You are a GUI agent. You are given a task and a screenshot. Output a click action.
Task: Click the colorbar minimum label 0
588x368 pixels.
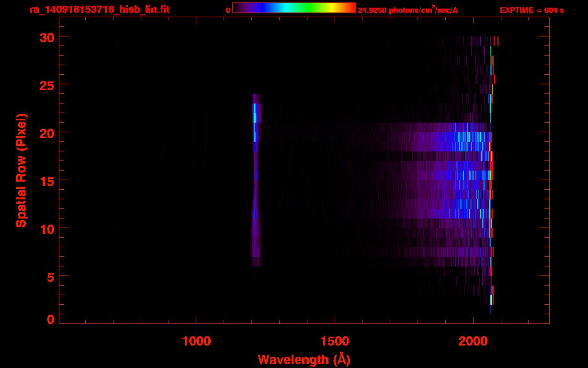click(228, 10)
